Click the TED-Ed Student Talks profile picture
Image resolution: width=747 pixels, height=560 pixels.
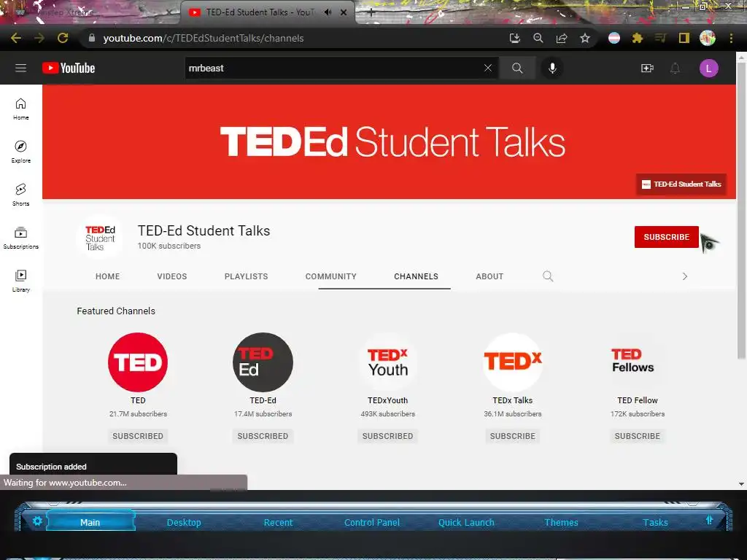point(100,237)
